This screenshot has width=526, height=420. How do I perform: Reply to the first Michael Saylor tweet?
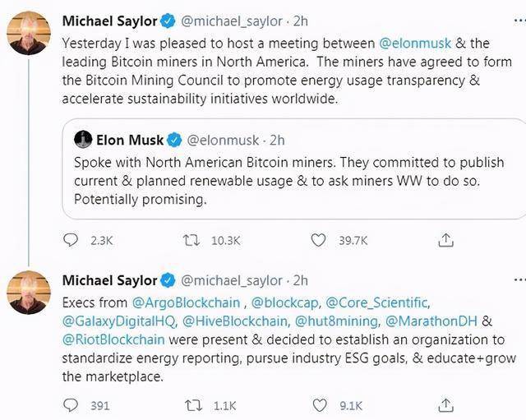coord(71,240)
